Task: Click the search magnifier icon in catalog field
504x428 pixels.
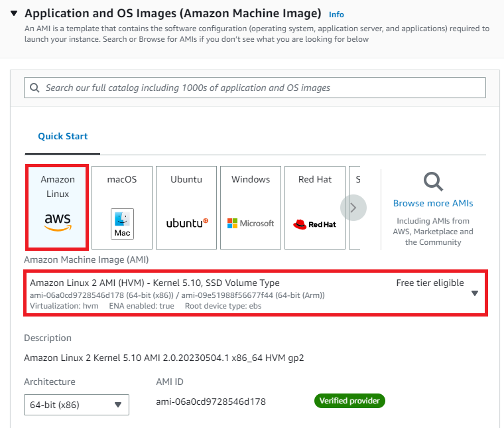Action: (34, 88)
